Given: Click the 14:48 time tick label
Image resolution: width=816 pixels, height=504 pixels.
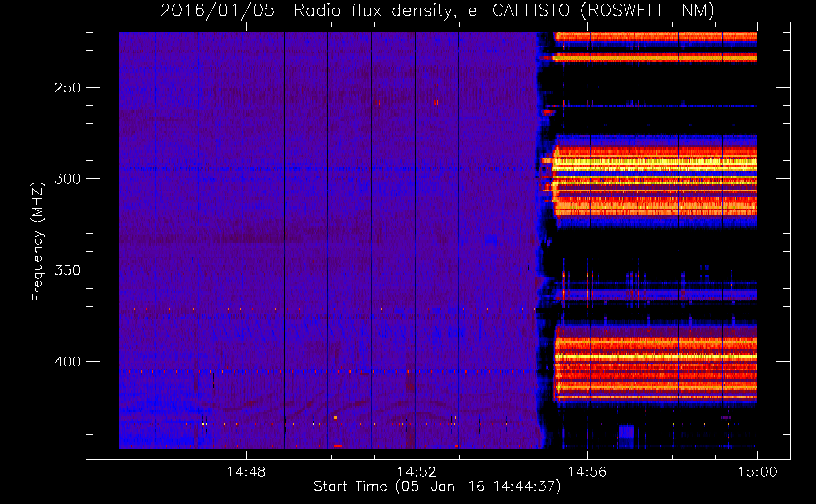Looking at the screenshot, I should 246,472.
